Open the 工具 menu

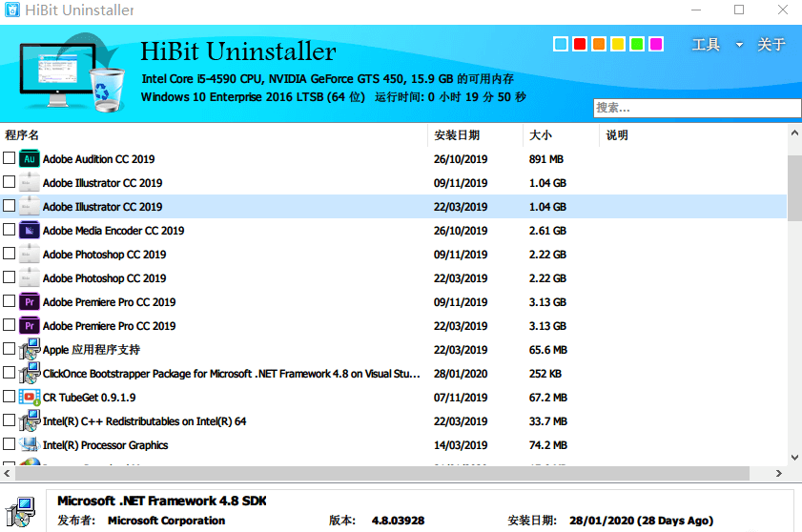click(x=706, y=45)
